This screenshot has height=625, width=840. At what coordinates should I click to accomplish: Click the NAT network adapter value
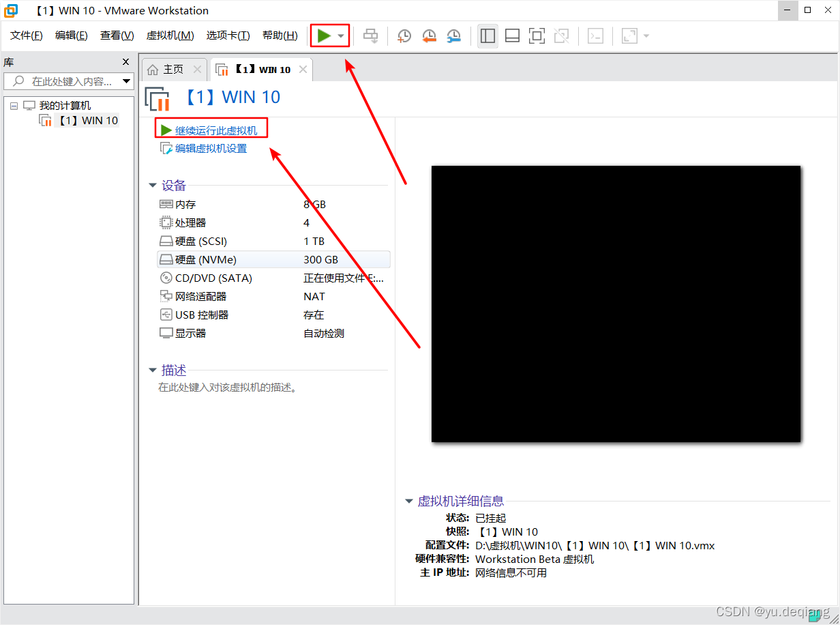tap(314, 296)
